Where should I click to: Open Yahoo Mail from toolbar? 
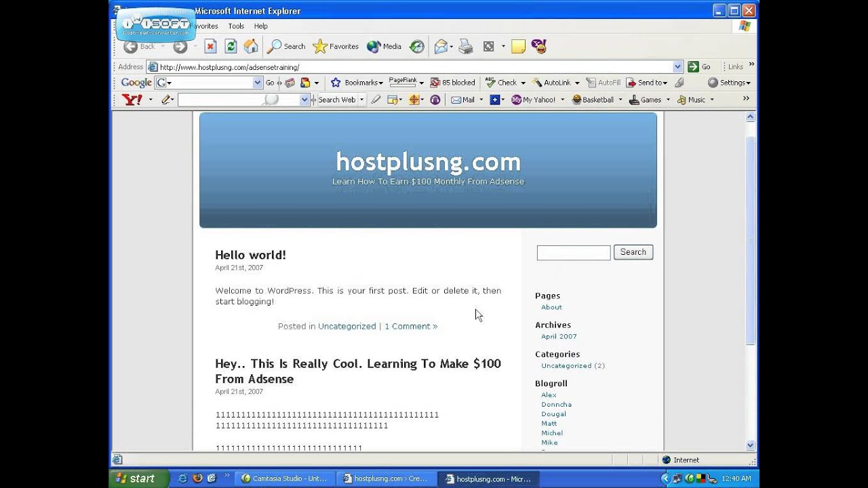462,100
